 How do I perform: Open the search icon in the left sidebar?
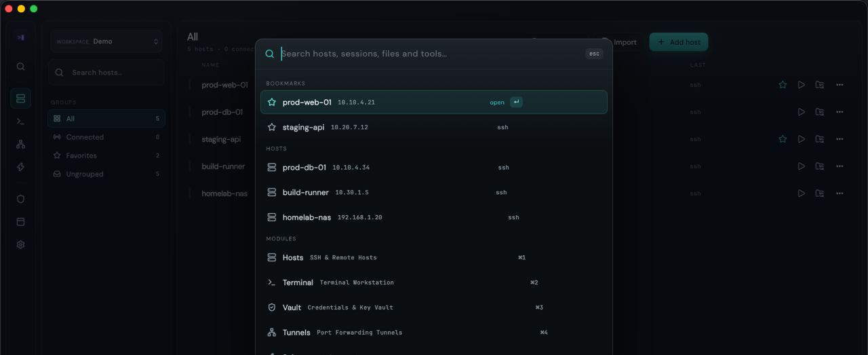[20, 67]
